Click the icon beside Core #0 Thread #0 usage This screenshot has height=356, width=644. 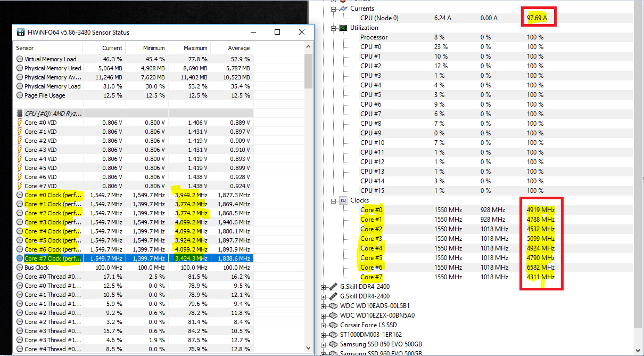(20, 277)
